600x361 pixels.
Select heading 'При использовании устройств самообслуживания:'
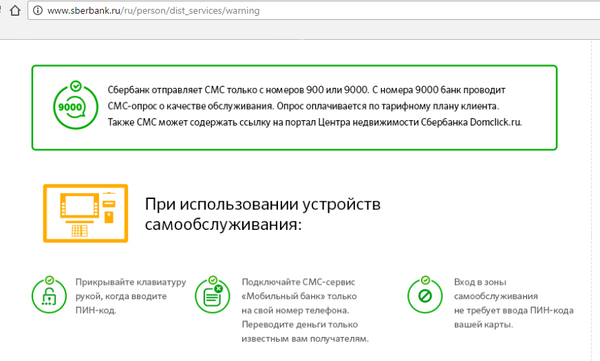pyautogui.click(x=262, y=214)
